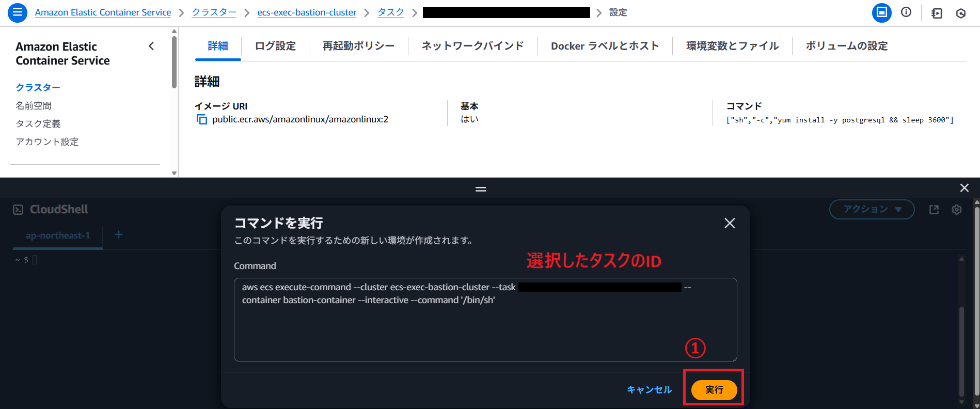Click 実行 button to run command
980x409 pixels.
coord(714,389)
